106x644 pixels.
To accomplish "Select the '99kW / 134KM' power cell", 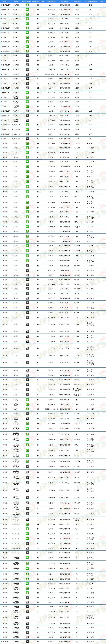I will coord(64,607).
